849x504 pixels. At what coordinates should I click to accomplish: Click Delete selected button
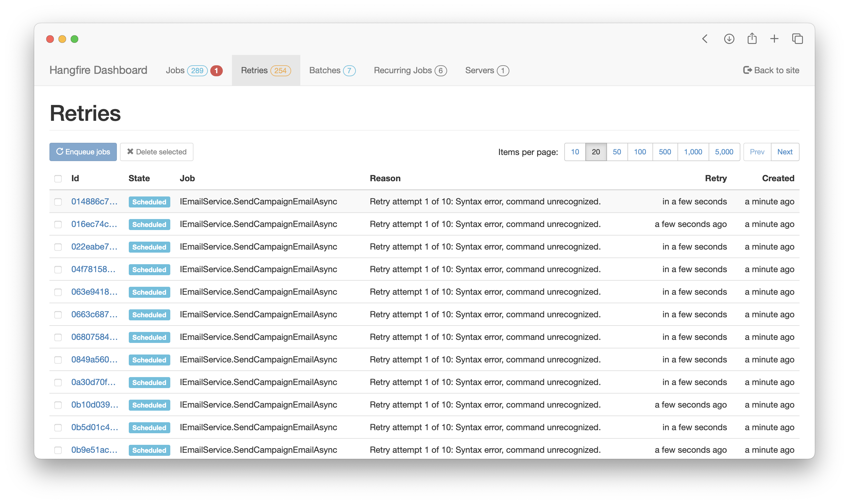[x=157, y=152]
